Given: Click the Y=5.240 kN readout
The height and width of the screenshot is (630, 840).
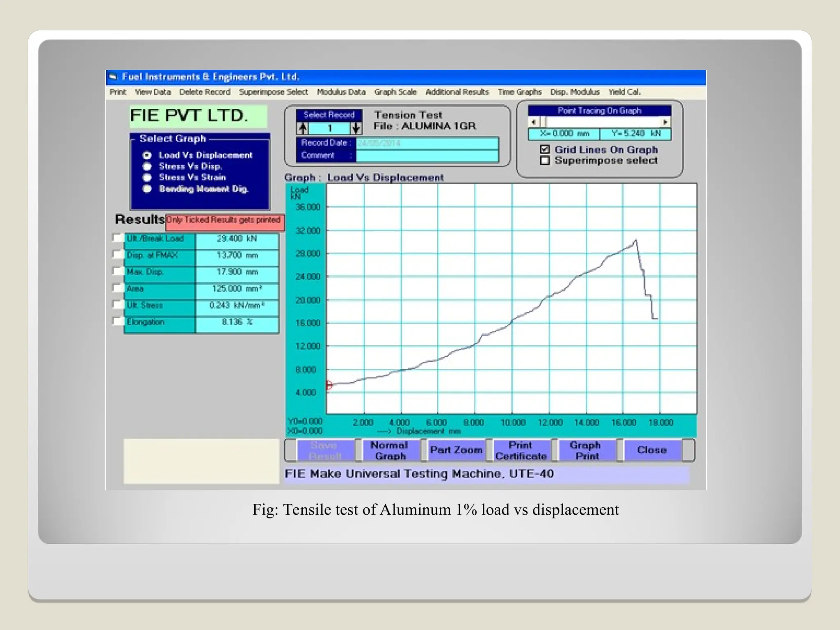Looking at the screenshot, I should pyautogui.click(x=635, y=134).
